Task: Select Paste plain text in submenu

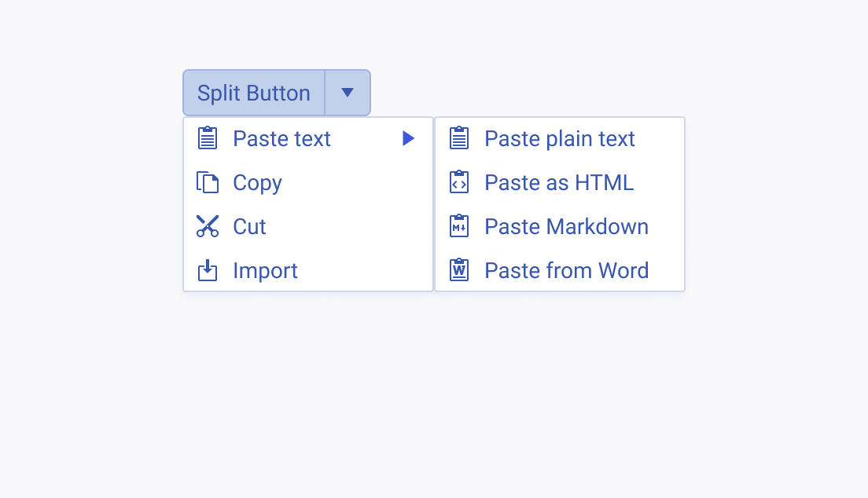Action: [560, 138]
